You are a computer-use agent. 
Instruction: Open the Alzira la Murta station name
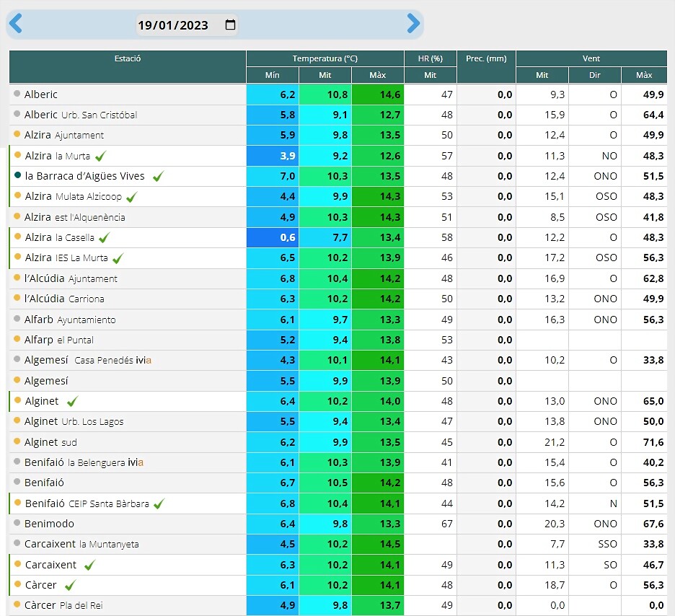(x=58, y=156)
